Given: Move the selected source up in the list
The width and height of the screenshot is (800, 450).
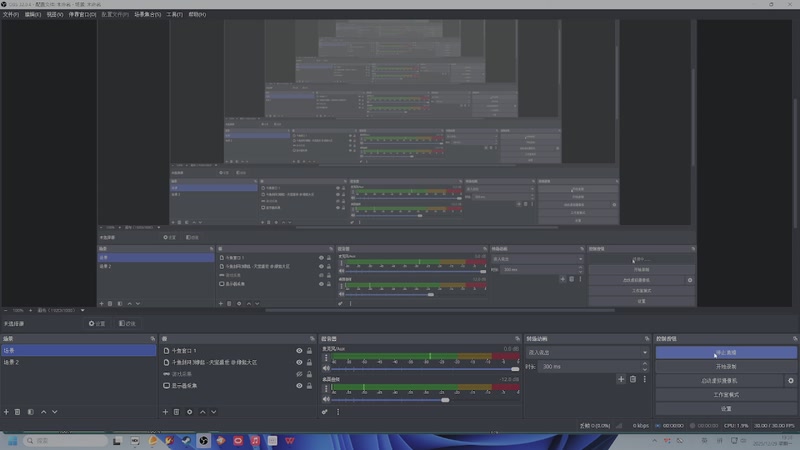Looking at the screenshot, I should coord(203,412).
